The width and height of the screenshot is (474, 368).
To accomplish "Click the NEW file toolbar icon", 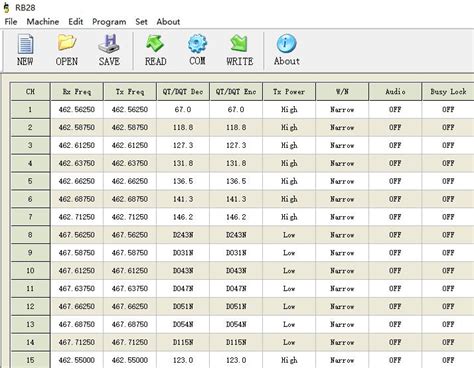I will pos(25,50).
